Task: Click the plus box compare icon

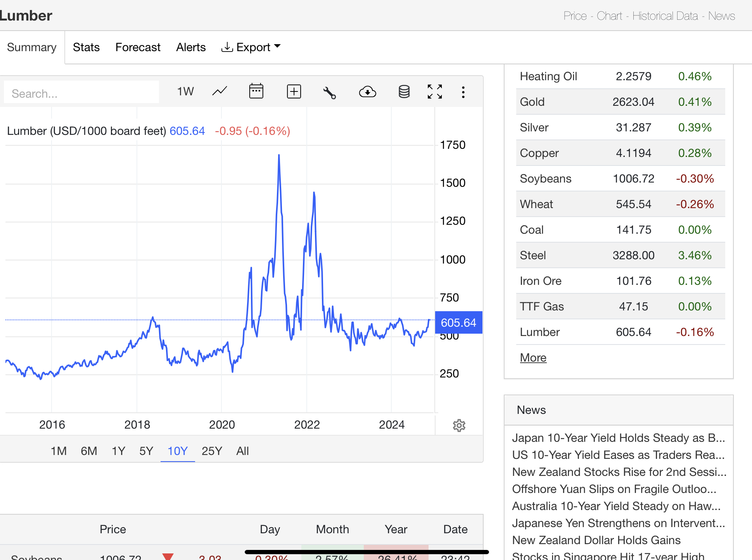Action: [x=294, y=92]
